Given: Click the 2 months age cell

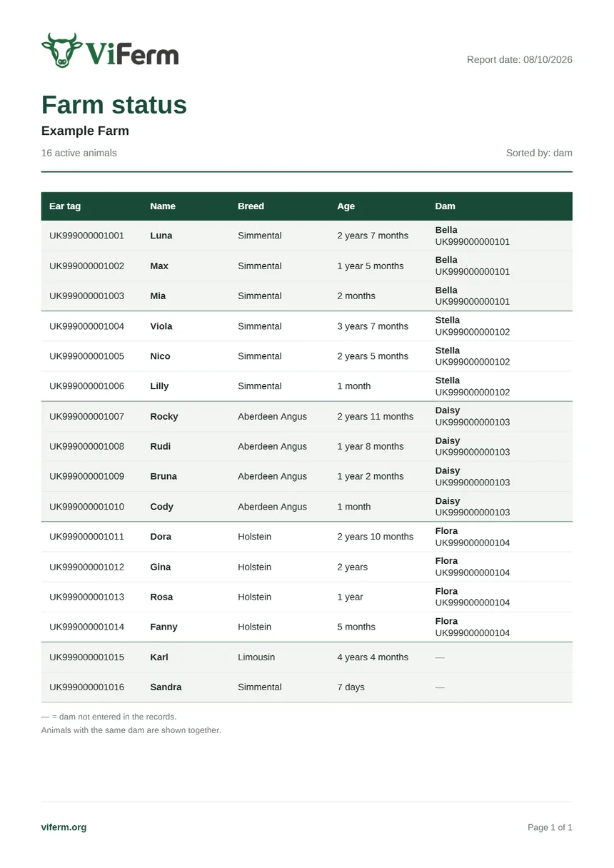Looking at the screenshot, I should click(356, 296).
